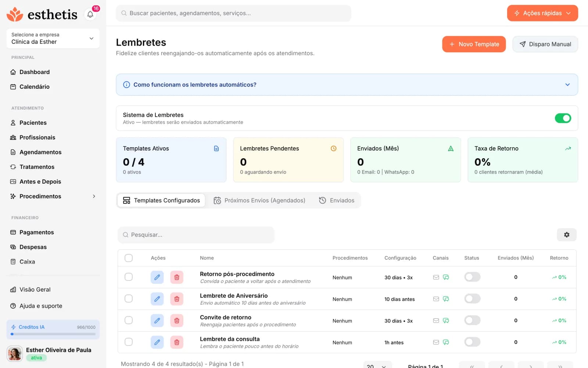Click email channel icon for Lembrete de Aniversário

[436, 299]
